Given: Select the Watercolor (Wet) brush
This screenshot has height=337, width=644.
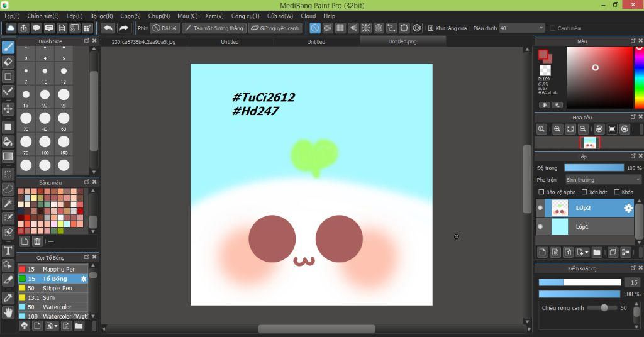Looking at the screenshot, I should tap(53, 316).
